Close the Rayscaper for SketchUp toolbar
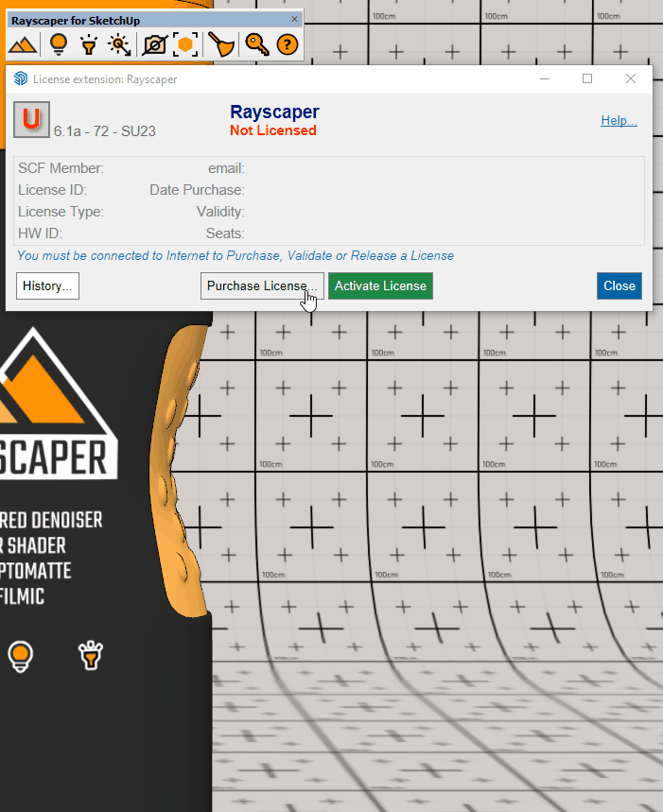663x812 pixels. click(x=294, y=19)
